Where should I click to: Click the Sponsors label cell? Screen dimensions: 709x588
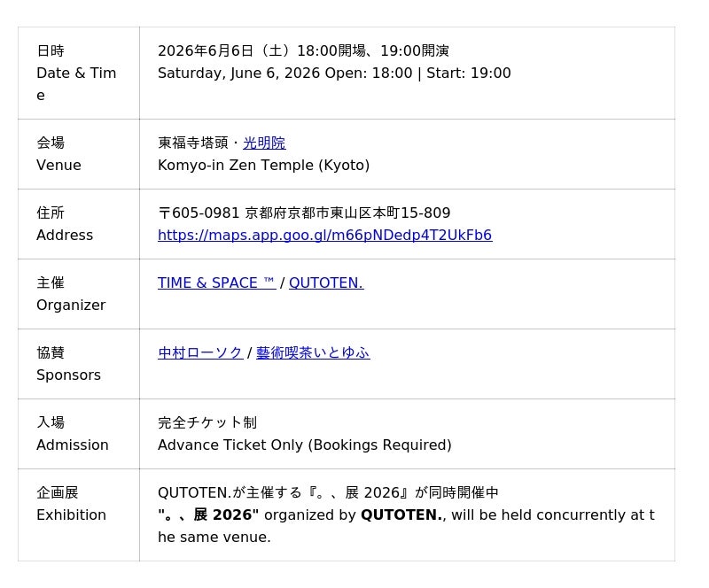pyautogui.click(x=79, y=364)
